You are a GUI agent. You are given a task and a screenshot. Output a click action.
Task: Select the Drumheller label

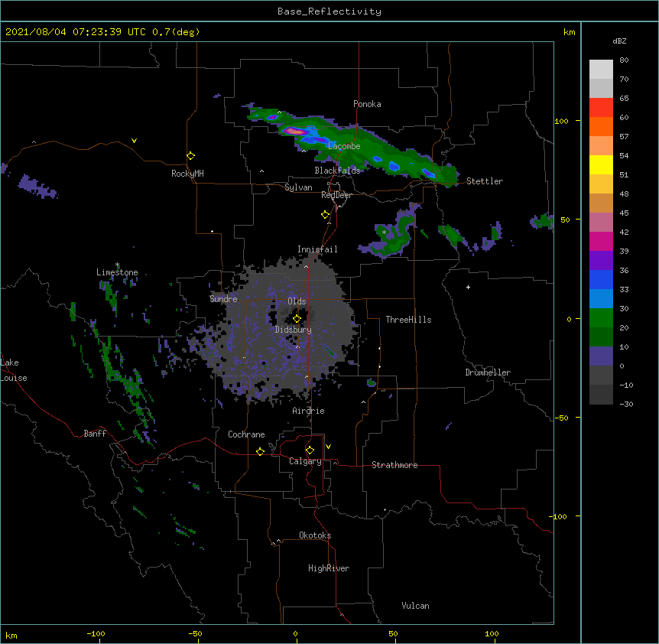(x=488, y=372)
